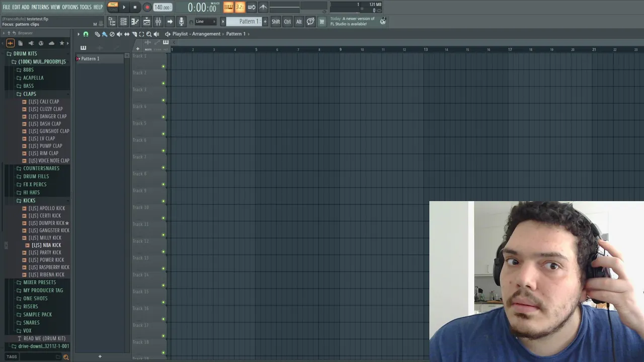Click the playlist view icon in main toolbar
The height and width of the screenshot is (362, 644).
146,22
